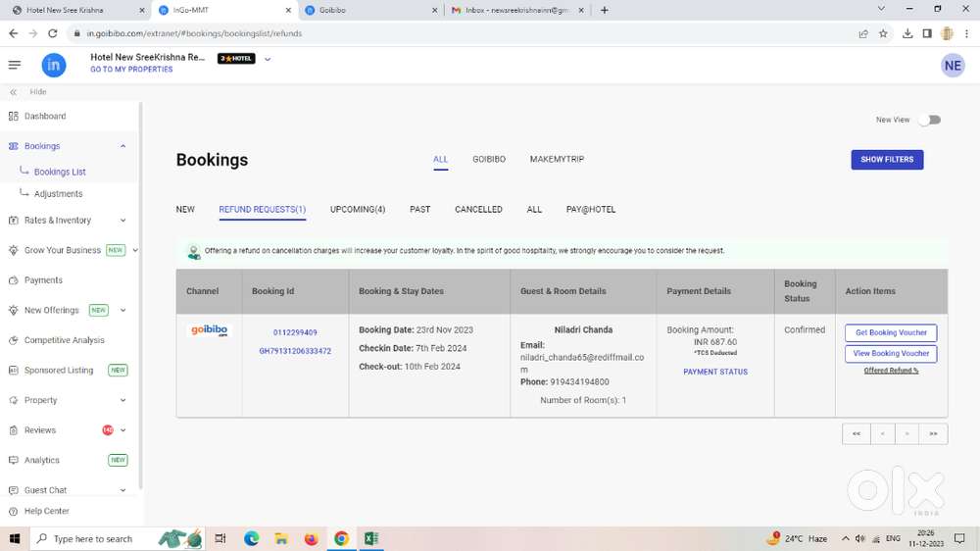This screenshot has width=980, height=551.
Task: Collapse the Bookings sidebar section
Action: [x=122, y=146]
